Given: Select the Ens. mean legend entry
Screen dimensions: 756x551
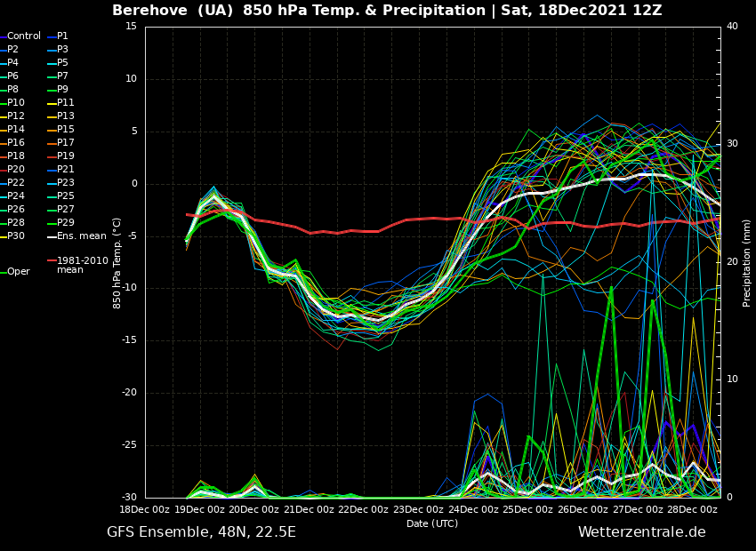Looking at the screenshot, I should (81, 236).
